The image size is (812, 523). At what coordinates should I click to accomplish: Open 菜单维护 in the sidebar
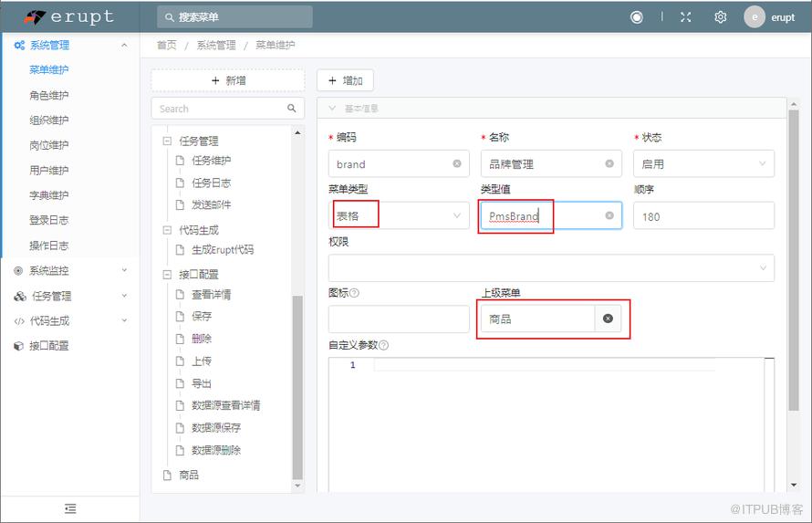pyautogui.click(x=48, y=70)
